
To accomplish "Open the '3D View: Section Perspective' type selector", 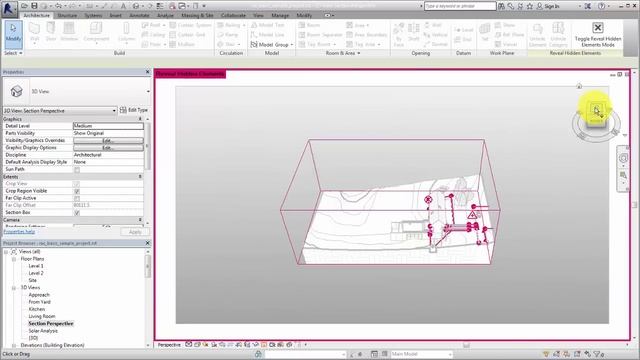I will 60,111.
